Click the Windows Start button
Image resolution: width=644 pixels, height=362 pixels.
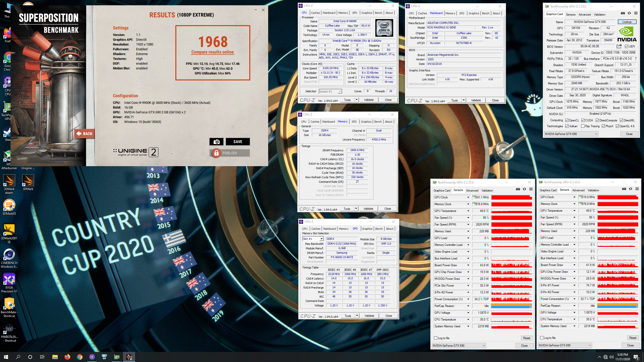pyautogui.click(x=6, y=357)
